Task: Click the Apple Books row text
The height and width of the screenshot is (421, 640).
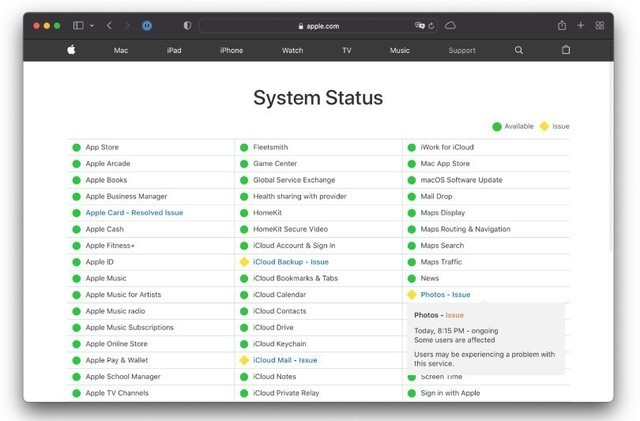Action: [106, 180]
